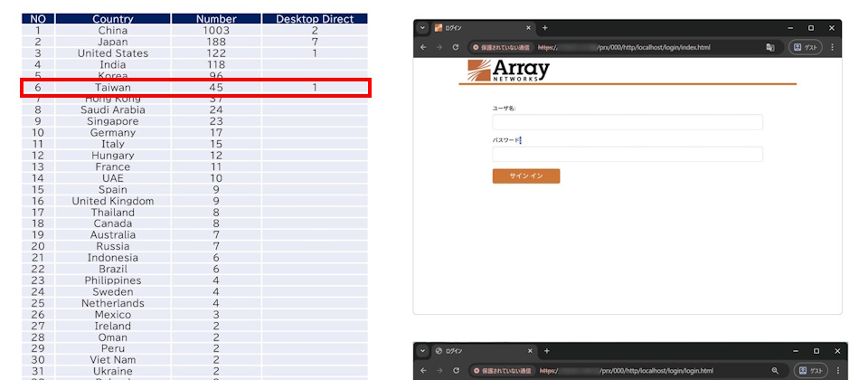
Task: Expand tab search dropdown in lower browser
Action: pyautogui.click(x=422, y=350)
